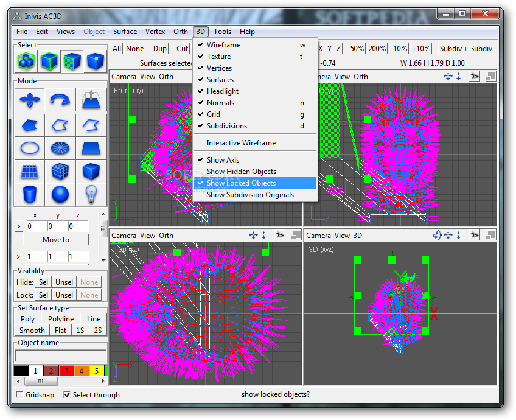Click the Subdiv + button

pyautogui.click(x=453, y=49)
